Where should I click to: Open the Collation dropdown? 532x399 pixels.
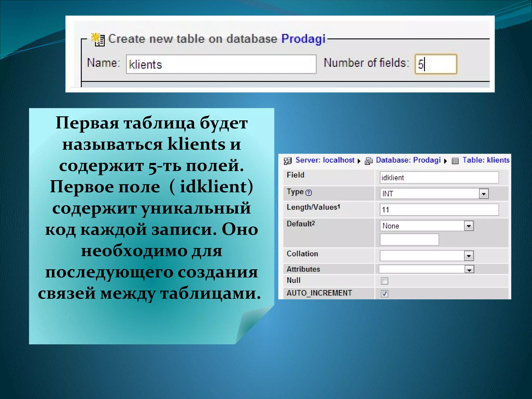[427, 256]
